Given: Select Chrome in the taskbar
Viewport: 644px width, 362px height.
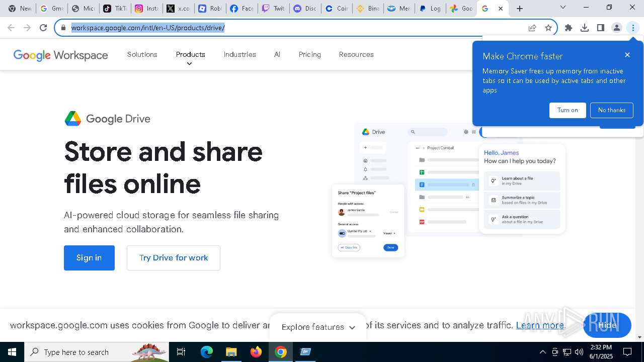Looking at the screenshot, I should (x=281, y=352).
